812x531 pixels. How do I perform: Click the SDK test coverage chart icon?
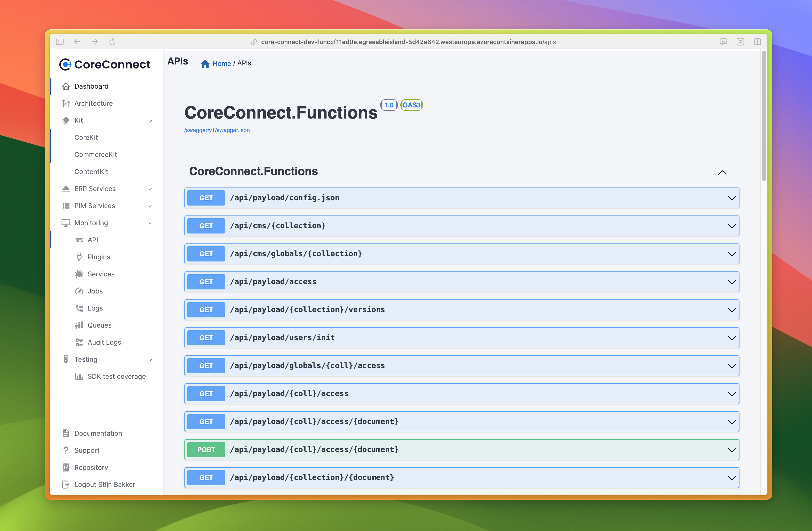tap(79, 376)
